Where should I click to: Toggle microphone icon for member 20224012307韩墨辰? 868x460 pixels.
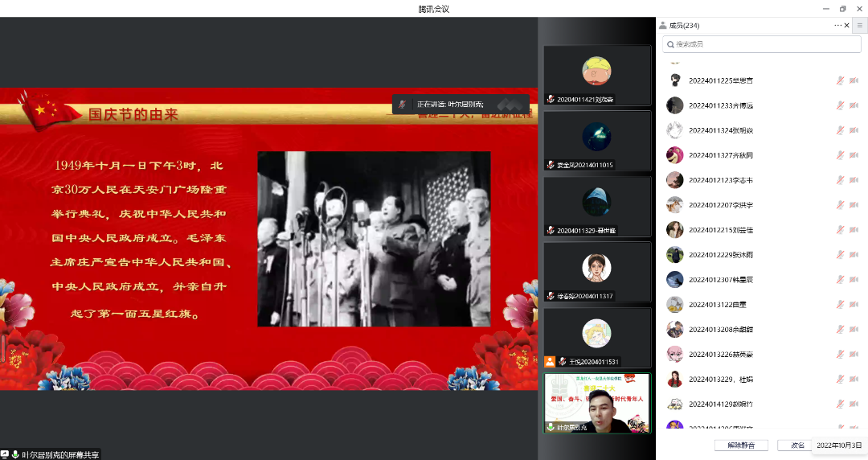(x=840, y=280)
